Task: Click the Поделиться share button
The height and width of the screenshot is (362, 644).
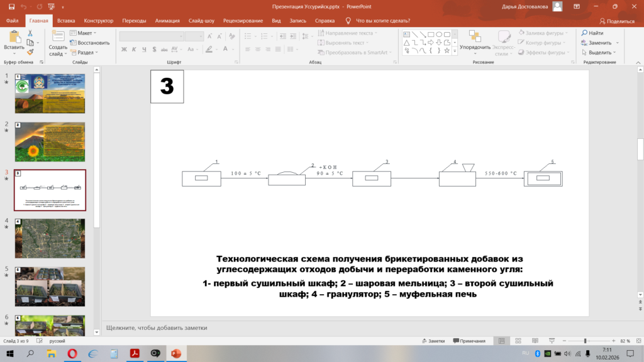Action: 616,21
